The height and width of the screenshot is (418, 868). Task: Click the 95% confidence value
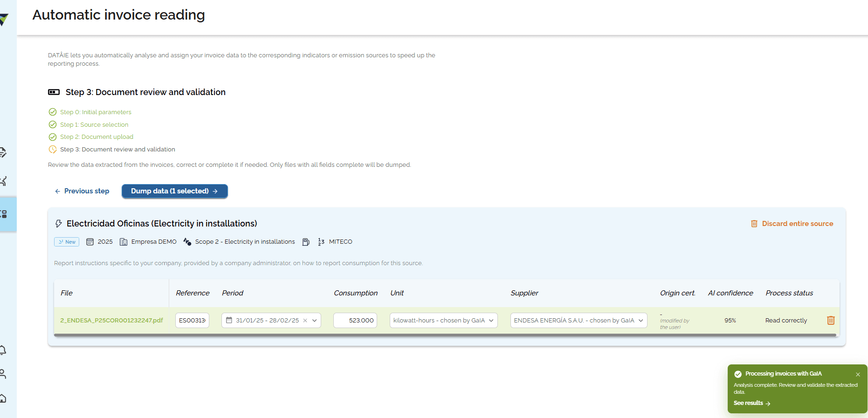coord(730,321)
